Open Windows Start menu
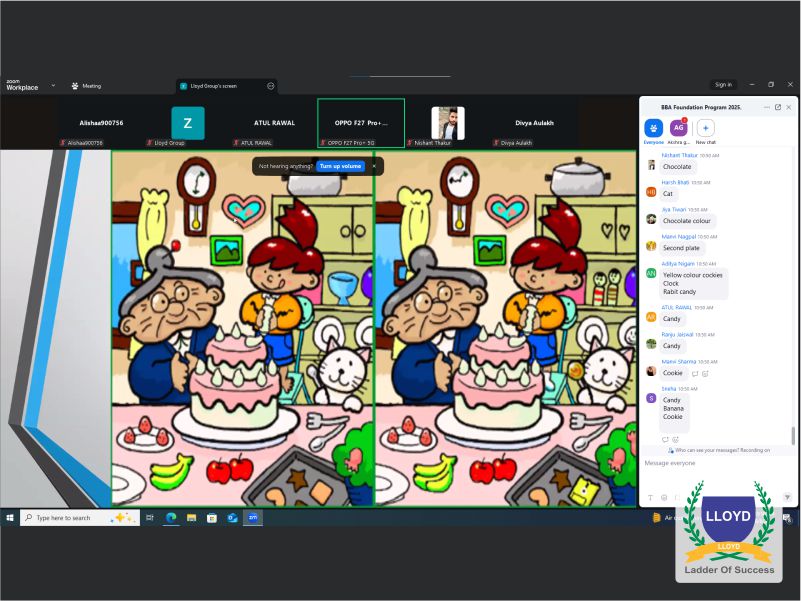The width and height of the screenshot is (801, 601). pyautogui.click(x=9, y=518)
